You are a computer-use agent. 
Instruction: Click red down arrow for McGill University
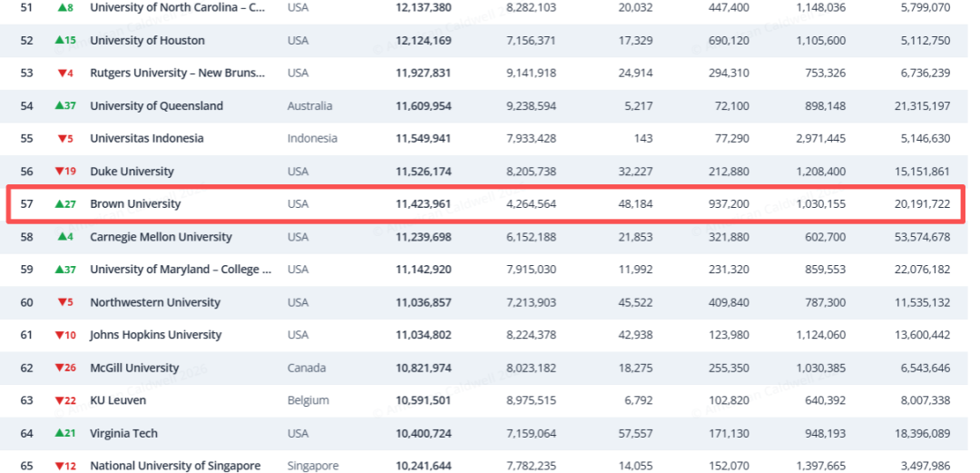pyautogui.click(x=59, y=368)
